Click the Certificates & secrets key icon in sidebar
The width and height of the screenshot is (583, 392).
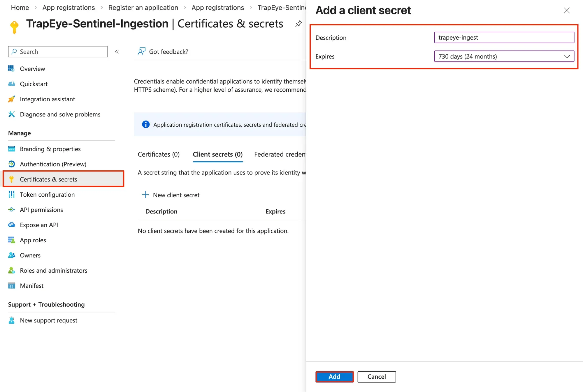coord(11,179)
